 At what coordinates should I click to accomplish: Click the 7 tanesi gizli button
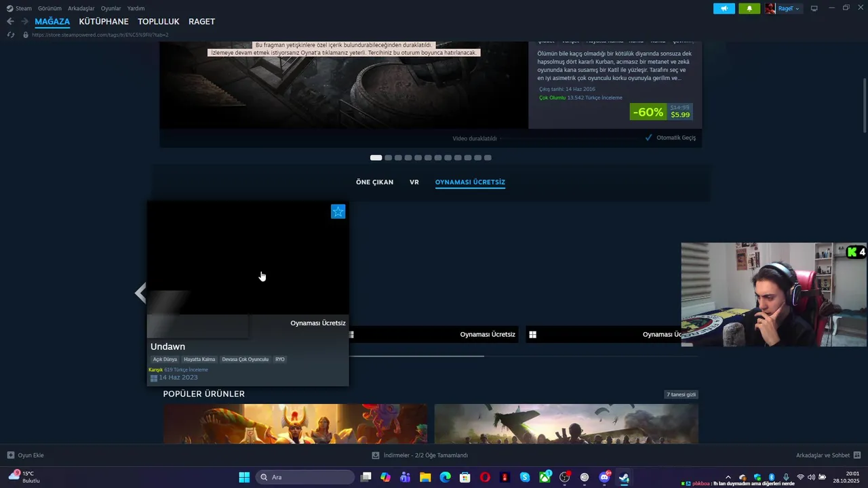point(682,394)
